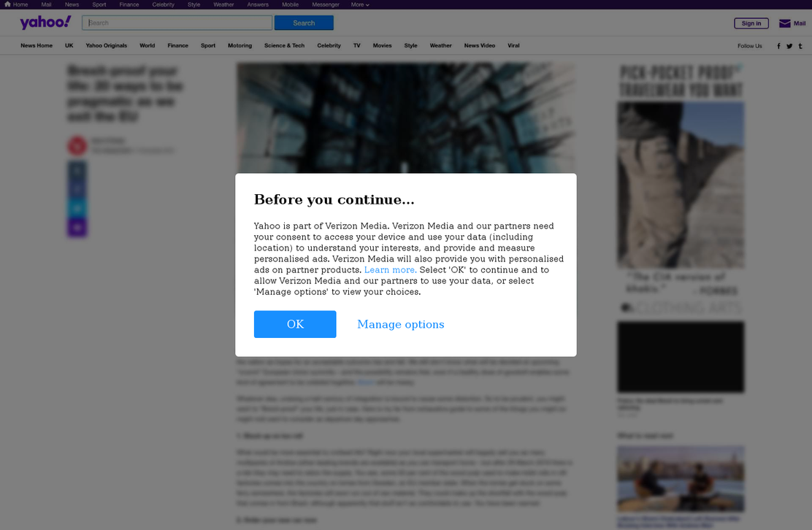Follow Yahoo on Twitter icon
The height and width of the screenshot is (530, 812).
pos(789,46)
